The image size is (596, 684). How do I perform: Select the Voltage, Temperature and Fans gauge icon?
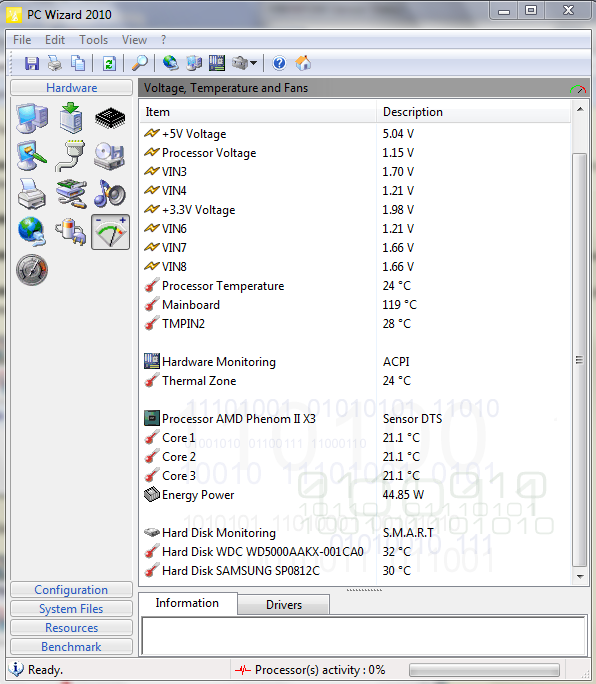110,232
